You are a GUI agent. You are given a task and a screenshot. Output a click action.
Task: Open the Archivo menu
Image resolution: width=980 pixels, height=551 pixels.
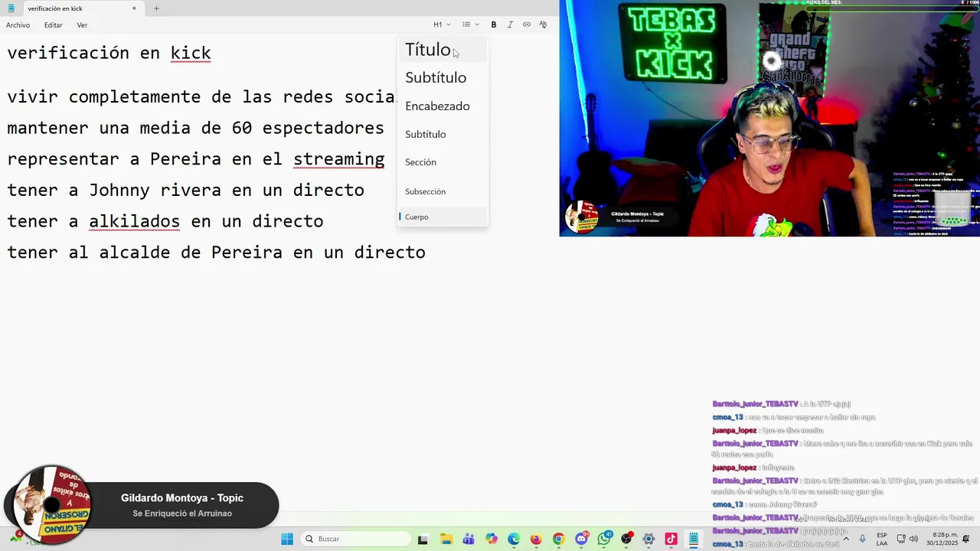click(18, 25)
